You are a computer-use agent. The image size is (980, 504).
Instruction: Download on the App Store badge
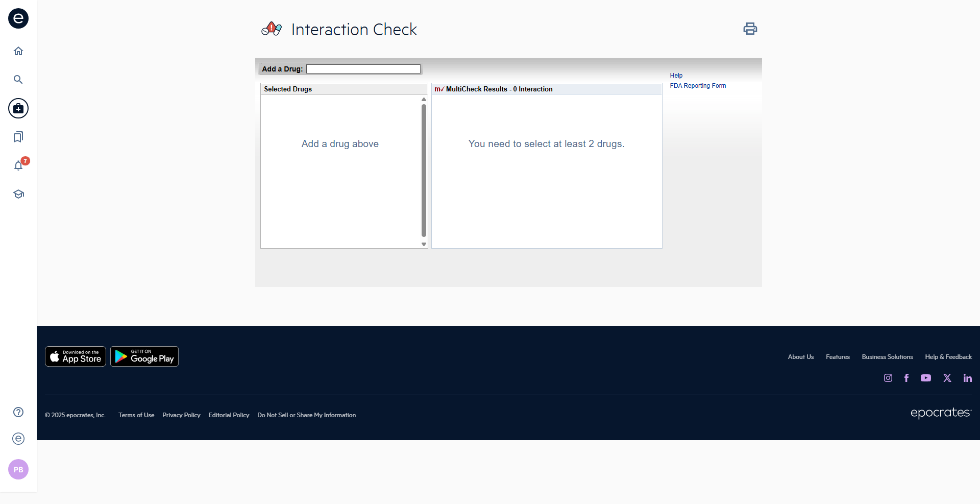(76, 356)
